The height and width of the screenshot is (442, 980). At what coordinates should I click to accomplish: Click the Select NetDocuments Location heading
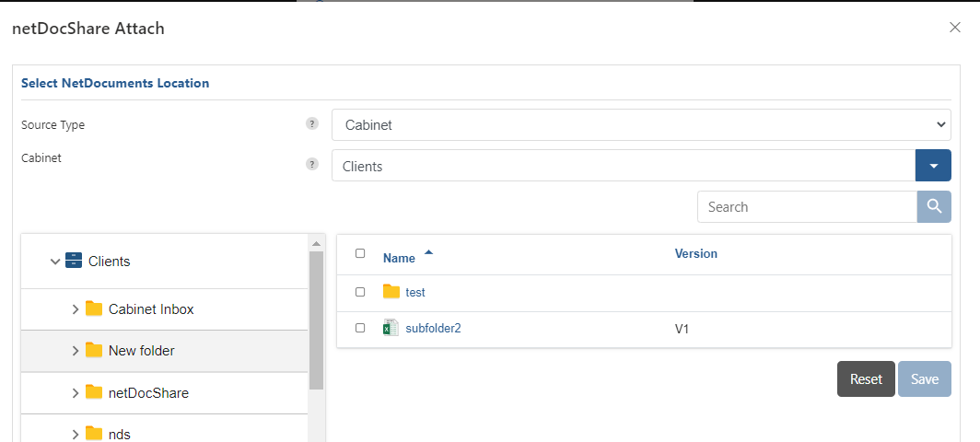pos(115,83)
